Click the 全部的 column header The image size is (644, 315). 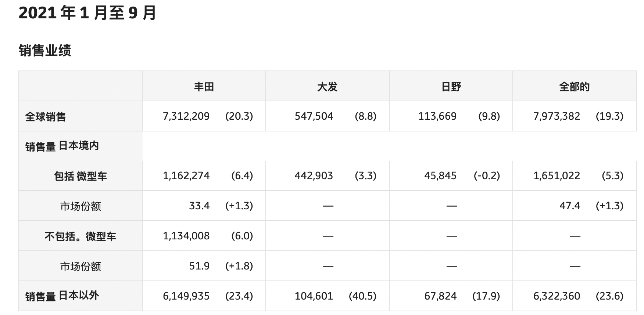click(574, 87)
